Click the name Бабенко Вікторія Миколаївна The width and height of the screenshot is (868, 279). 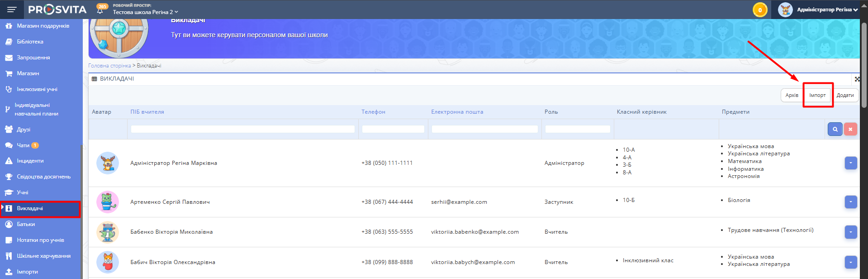click(171, 232)
